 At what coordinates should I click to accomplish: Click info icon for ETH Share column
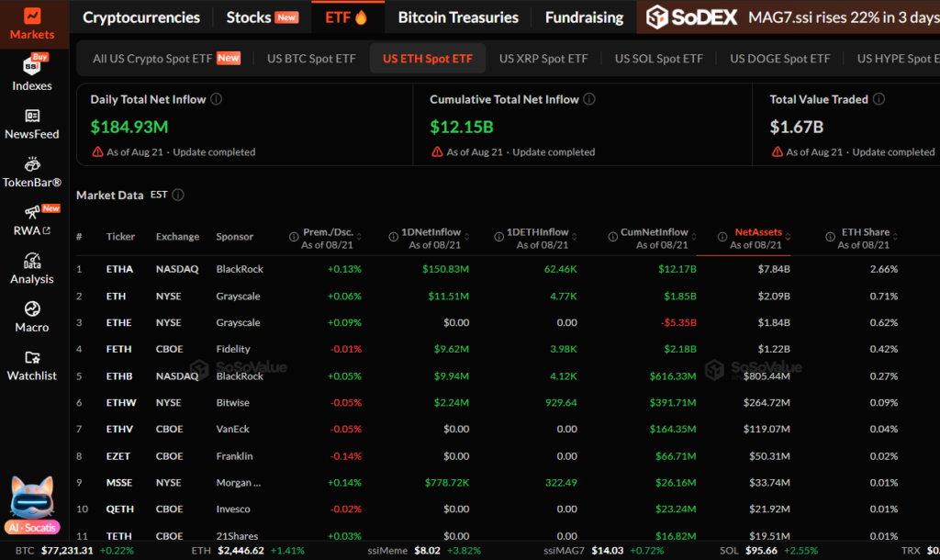(830, 237)
